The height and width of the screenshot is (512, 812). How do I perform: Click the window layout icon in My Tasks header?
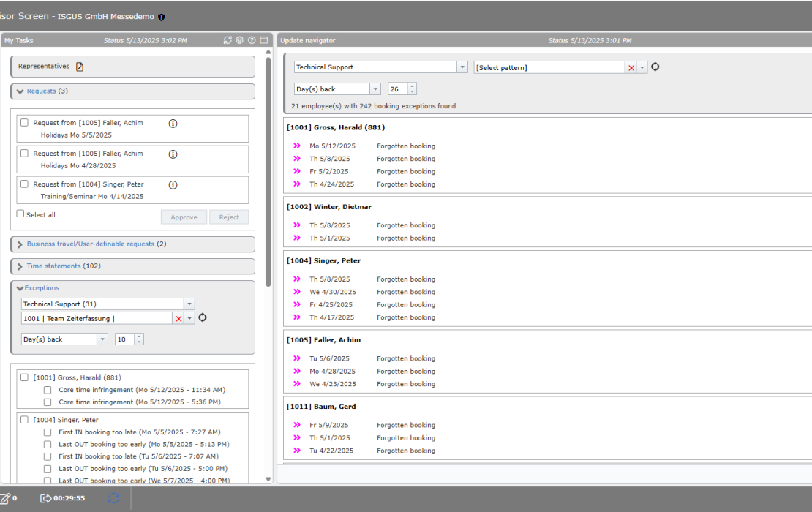(x=264, y=40)
